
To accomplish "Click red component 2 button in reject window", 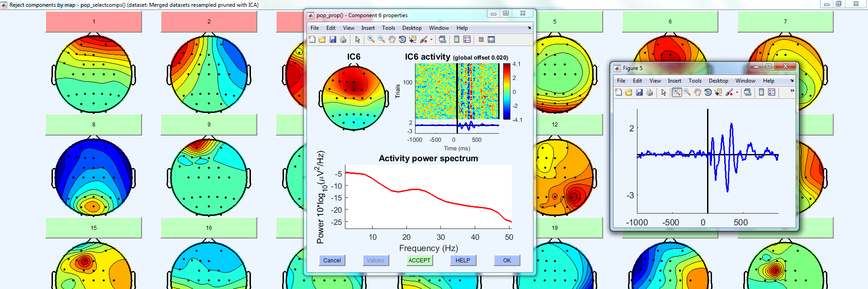I will click(x=209, y=22).
